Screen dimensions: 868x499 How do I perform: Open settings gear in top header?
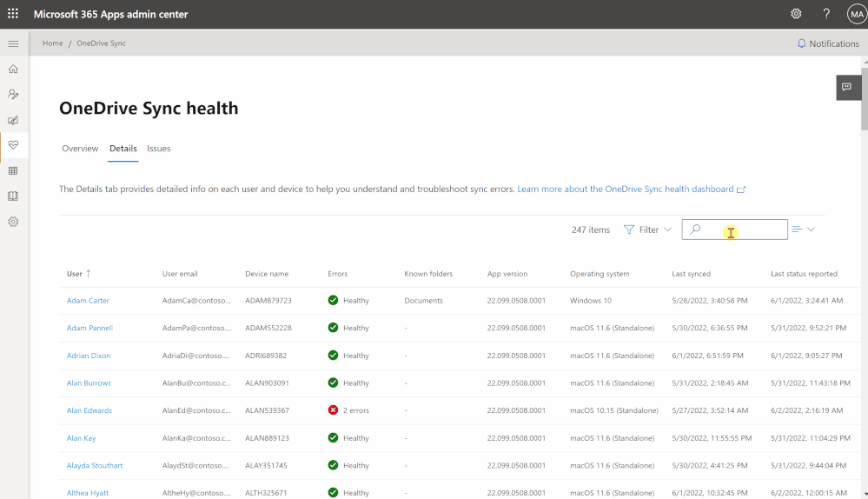[796, 14]
